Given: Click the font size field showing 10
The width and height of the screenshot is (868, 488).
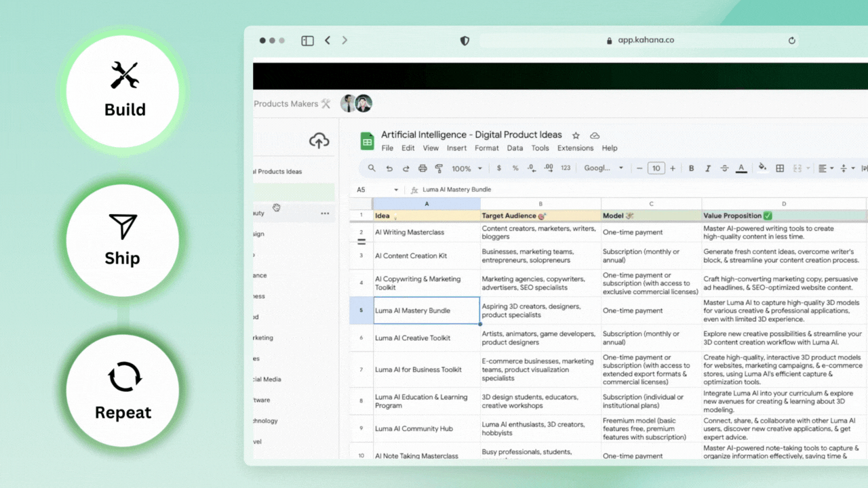Looking at the screenshot, I should click(656, 168).
